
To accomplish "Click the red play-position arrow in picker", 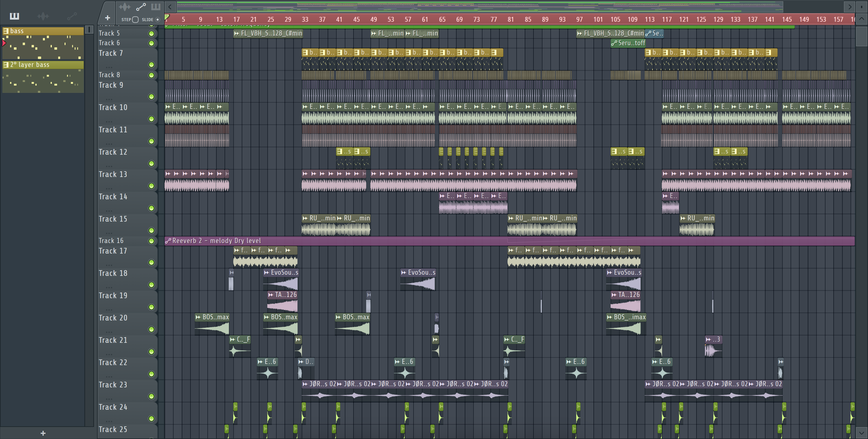I will click(4, 43).
